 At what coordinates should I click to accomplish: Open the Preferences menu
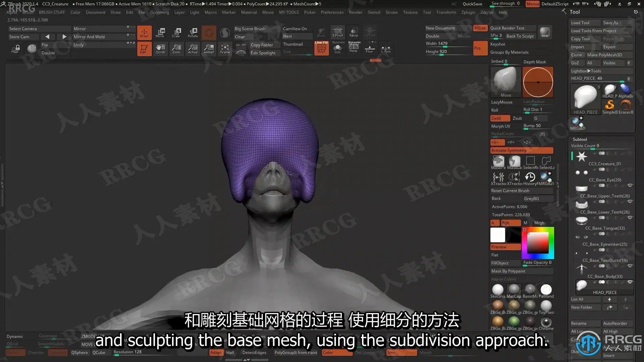tap(332, 12)
